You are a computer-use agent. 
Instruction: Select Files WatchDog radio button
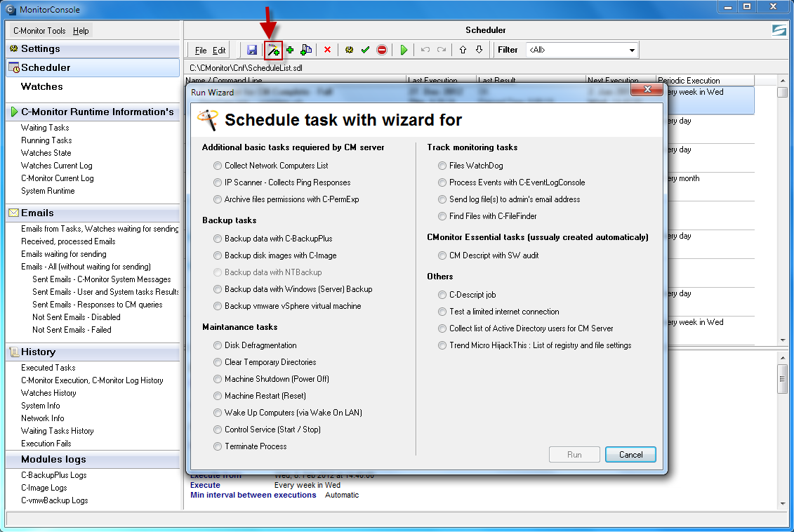(x=442, y=166)
